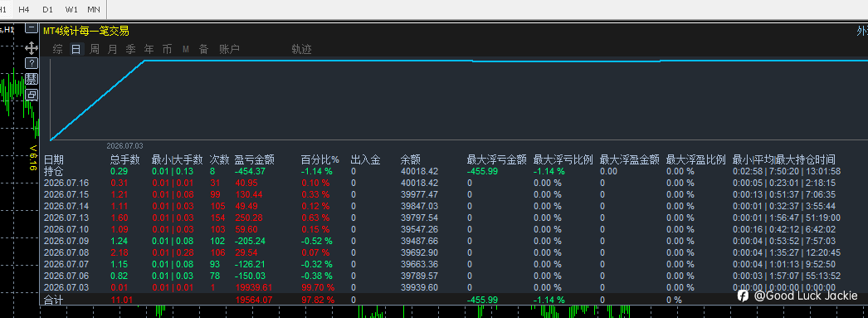The image size is (868, 318).
Task: Select the 2026.07.15 date row
Action: (x=66, y=194)
